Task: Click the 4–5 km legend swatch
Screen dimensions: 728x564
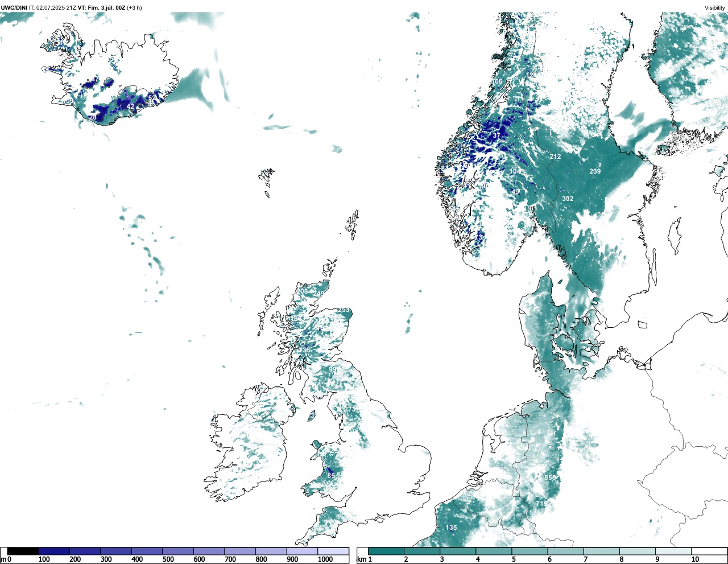Action: tap(494, 551)
